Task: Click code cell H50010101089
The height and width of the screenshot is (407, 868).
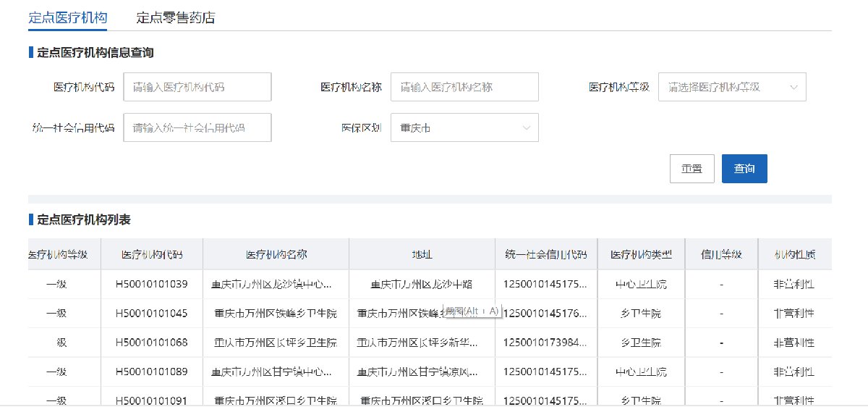Action: point(152,372)
